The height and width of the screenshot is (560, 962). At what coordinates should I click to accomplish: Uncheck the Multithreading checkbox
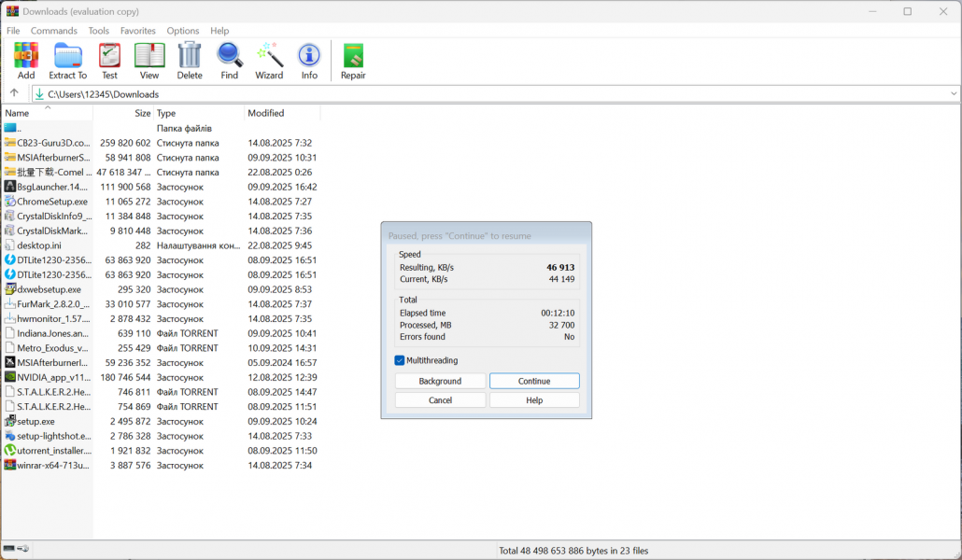coord(400,360)
